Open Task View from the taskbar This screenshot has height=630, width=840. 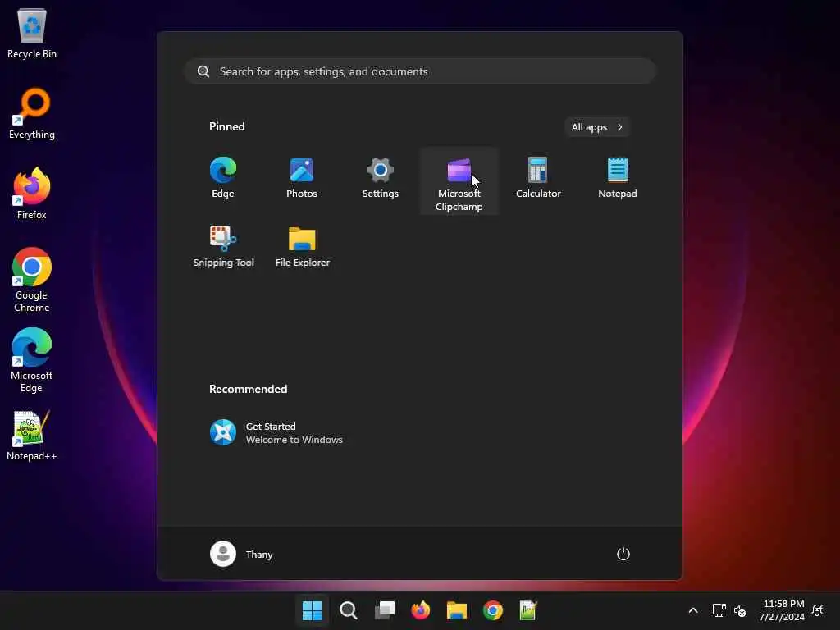pos(384,610)
